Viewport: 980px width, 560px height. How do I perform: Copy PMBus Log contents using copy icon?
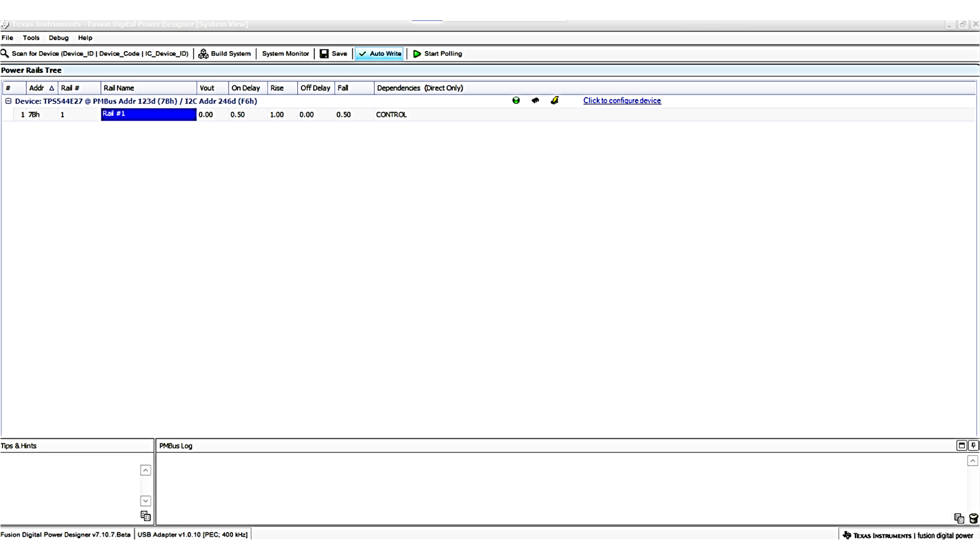click(959, 518)
